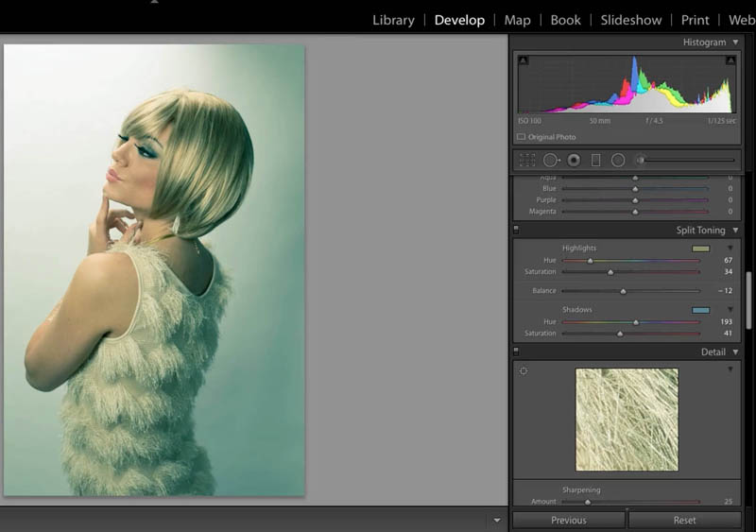This screenshot has width=756, height=532.
Task: Select the Crop Overlay tool
Action: (x=527, y=160)
